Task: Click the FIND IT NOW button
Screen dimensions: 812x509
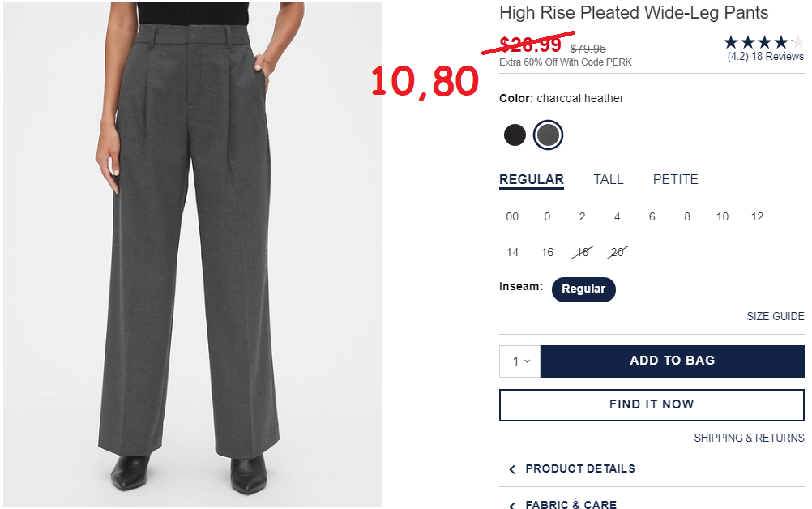Action: pyautogui.click(x=652, y=405)
